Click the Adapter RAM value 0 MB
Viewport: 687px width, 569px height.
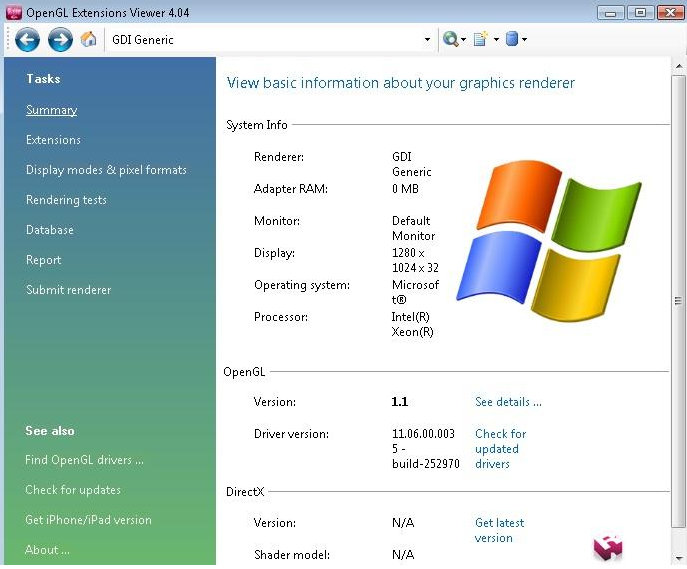pos(405,189)
